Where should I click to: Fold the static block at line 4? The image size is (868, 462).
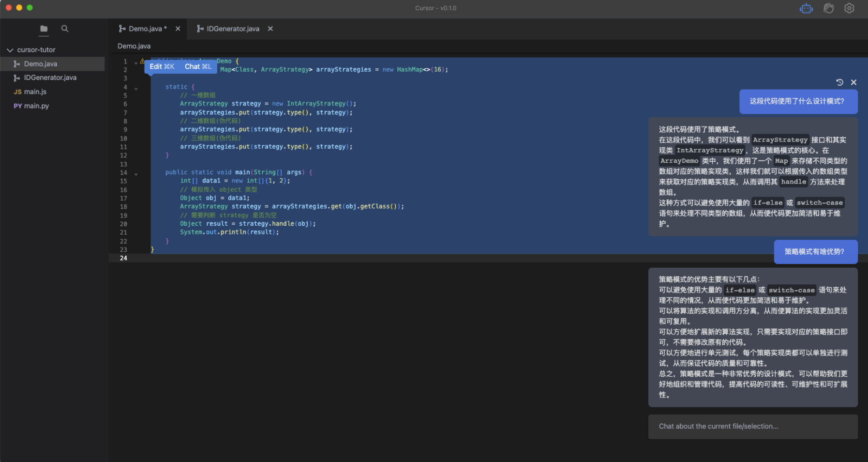click(x=136, y=88)
